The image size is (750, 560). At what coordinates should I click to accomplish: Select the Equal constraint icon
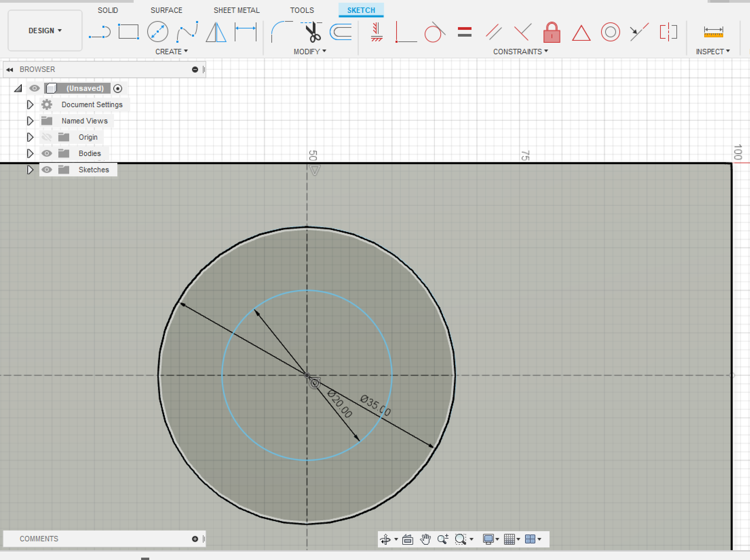click(464, 32)
